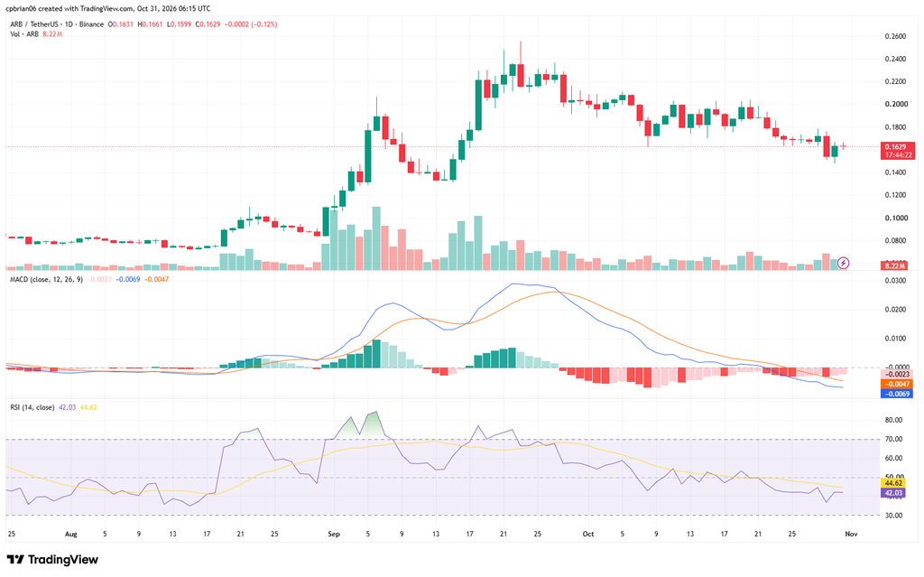The width and height of the screenshot is (924, 577).
Task: Click the high value H0.1661
Action: [150, 24]
